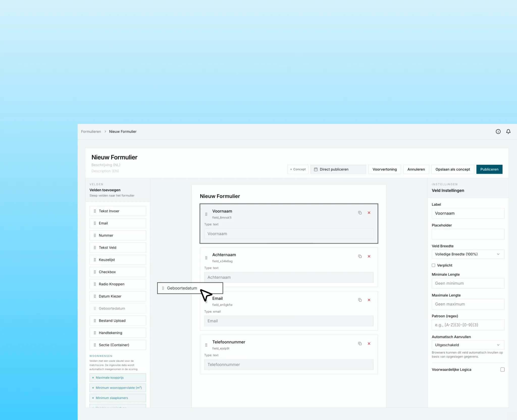Duplicate the Voornaam field
Viewport: 517px width, 420px height.
(360, 213)
